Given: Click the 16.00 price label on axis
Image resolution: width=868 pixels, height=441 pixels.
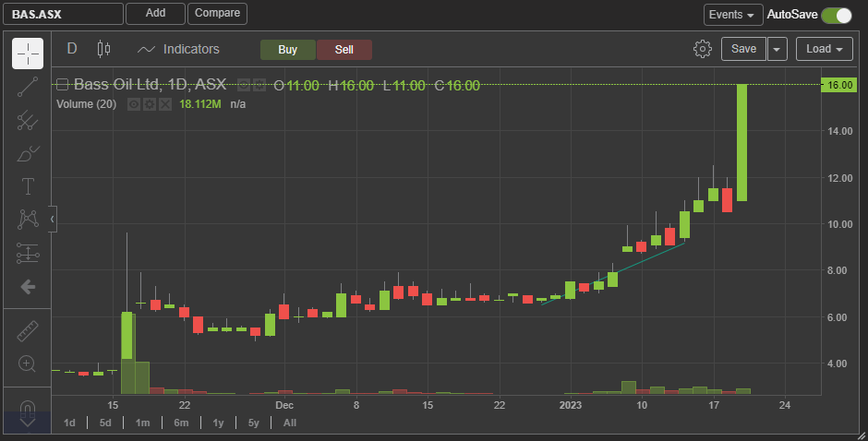Looking at the screenshot, I should pos(839,85).
